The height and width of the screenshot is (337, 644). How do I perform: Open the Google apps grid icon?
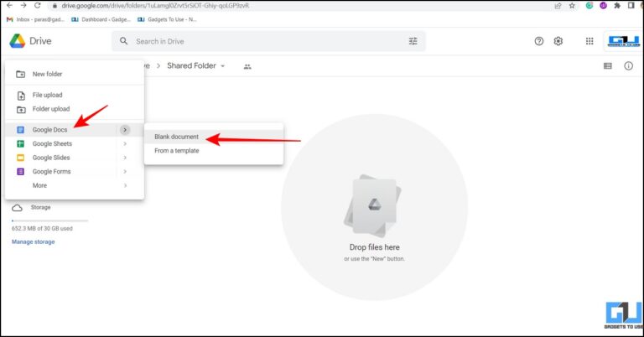(x=589, y=41)
